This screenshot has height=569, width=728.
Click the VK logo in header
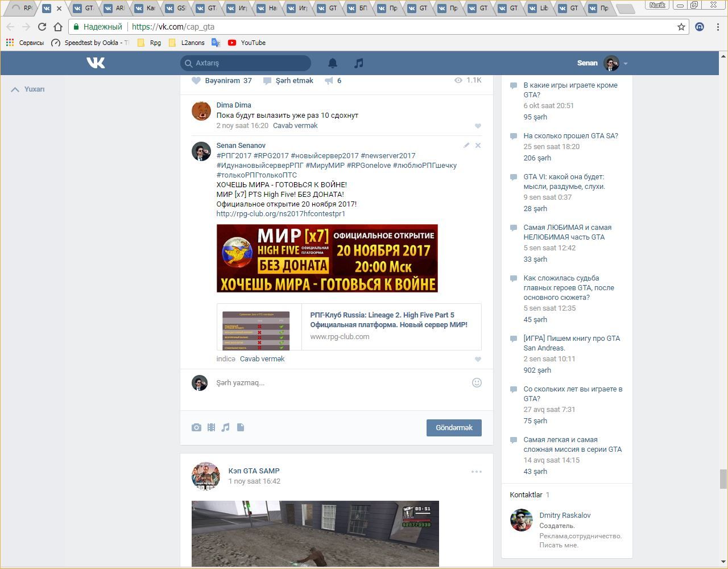tap(96, 63)
